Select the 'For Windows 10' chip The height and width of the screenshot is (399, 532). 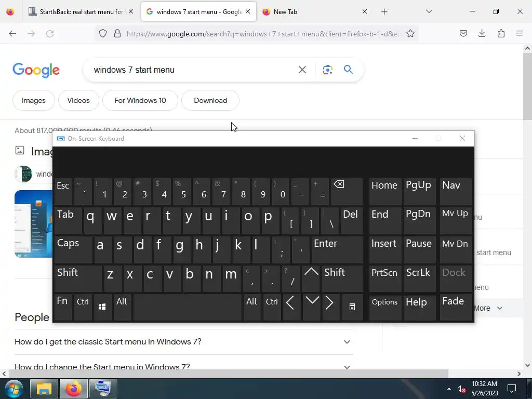point(140,100)
